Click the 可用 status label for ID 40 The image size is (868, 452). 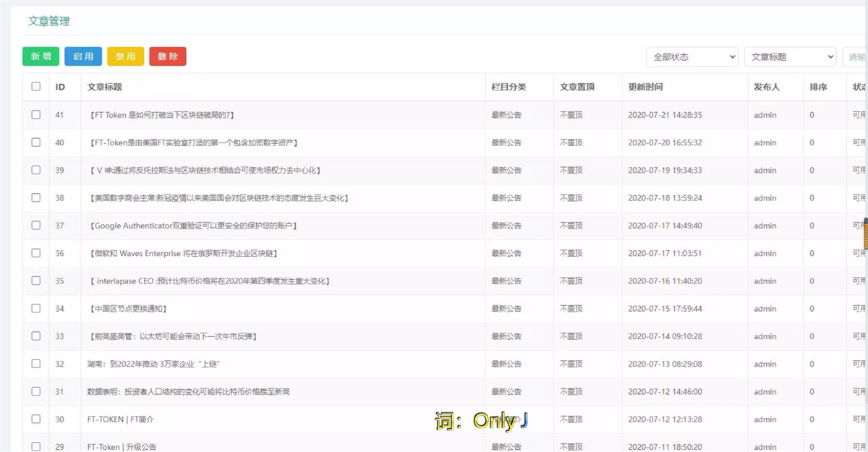[860, 142]
